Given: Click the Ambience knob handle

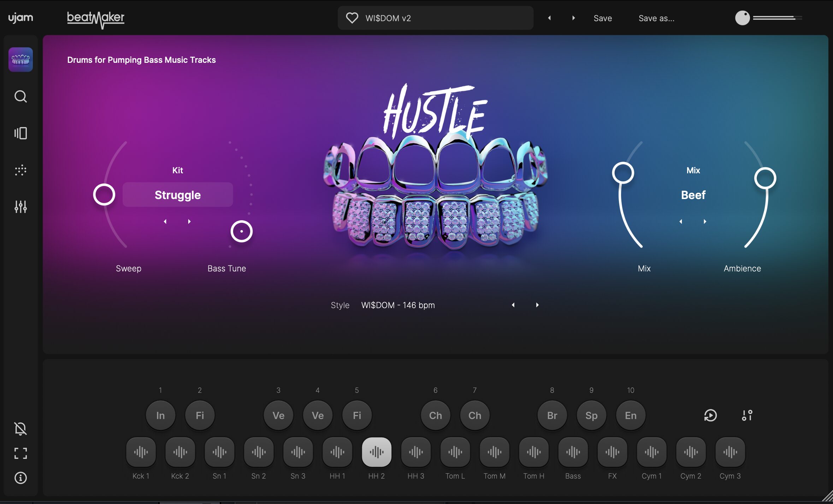Looking at the screenshot, I should pyautogui.click(x=765, y=178).
